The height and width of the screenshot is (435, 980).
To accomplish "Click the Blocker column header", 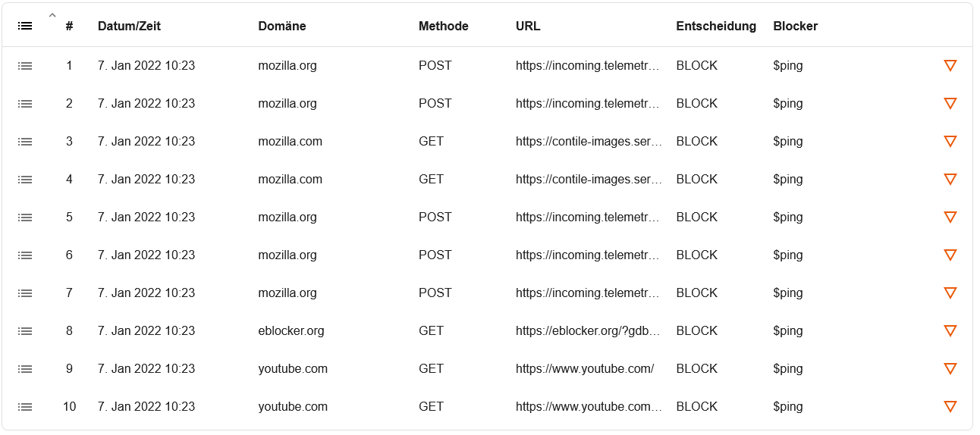I will [x=796, y=26].
